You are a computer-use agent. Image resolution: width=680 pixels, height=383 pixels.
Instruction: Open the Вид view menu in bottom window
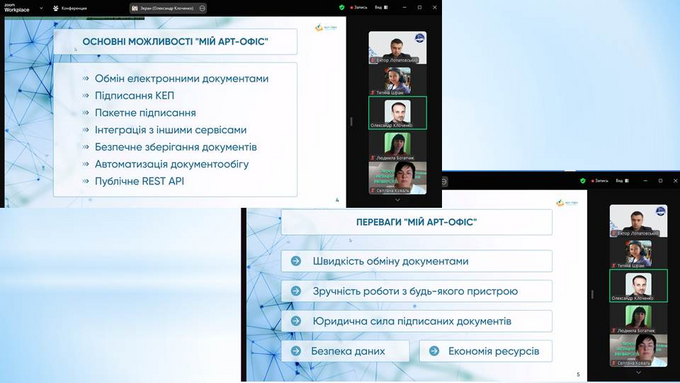622,181
